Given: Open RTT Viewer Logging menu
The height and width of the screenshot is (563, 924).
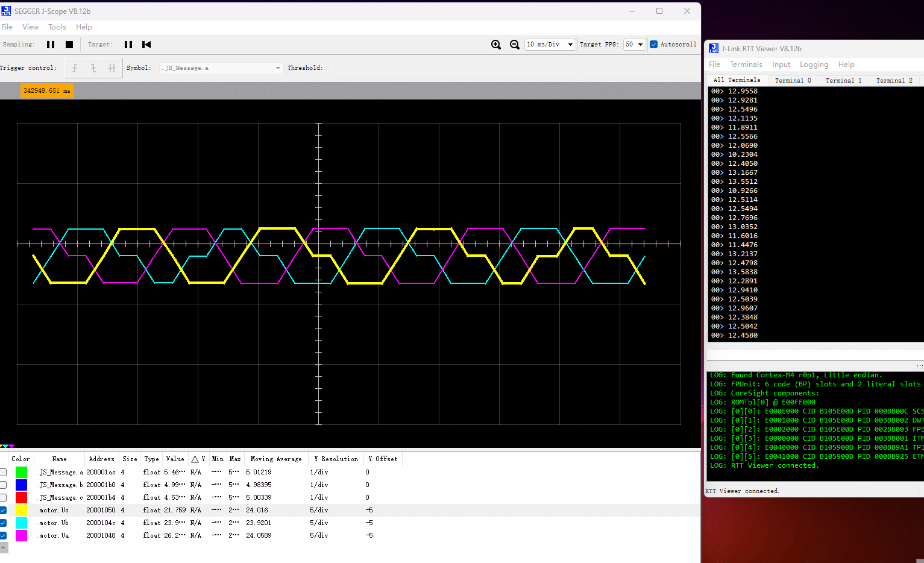Looking at the screenshot, I should (814, 64).
